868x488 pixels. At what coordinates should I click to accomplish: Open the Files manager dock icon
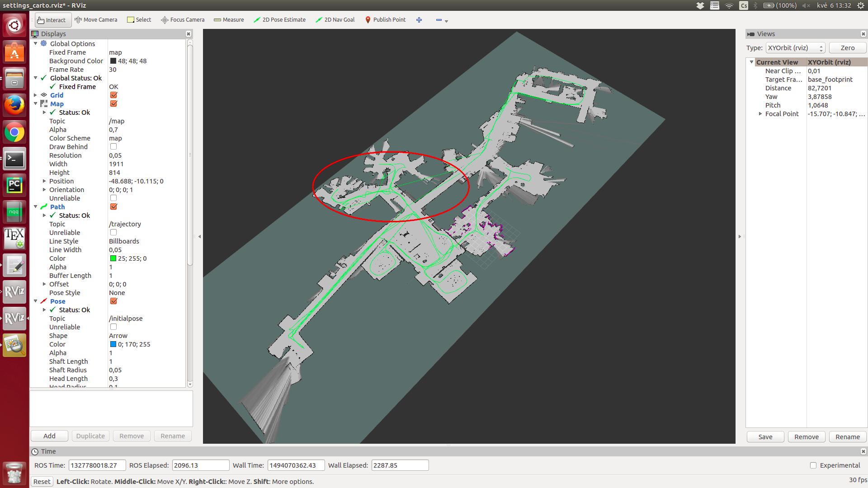[14, 79]
